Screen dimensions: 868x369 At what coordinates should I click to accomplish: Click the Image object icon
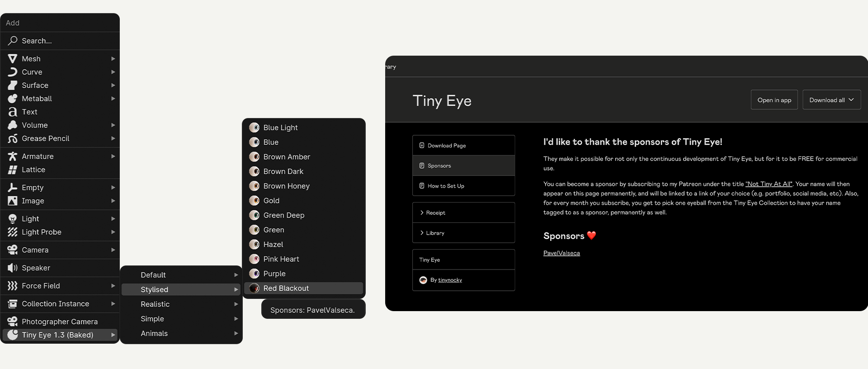(13, 201)
